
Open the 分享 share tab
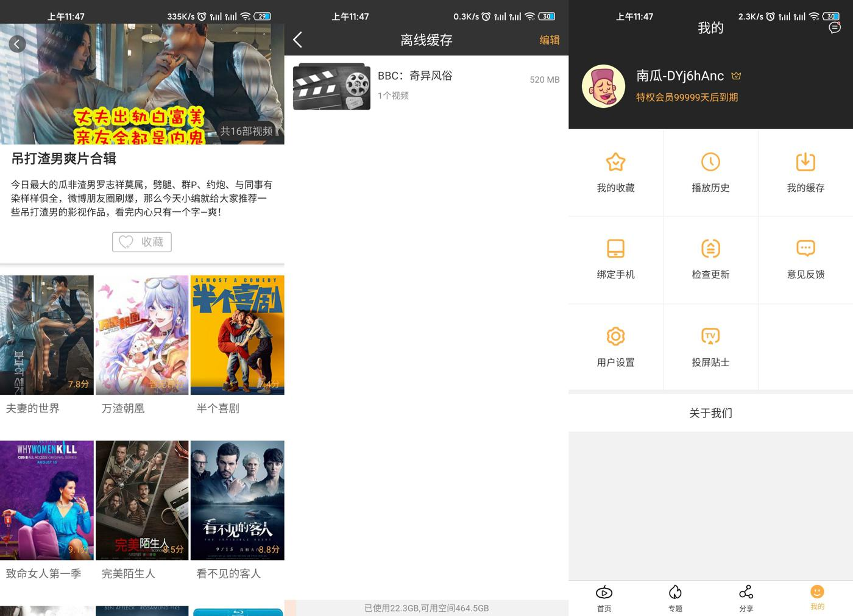coord(746,598)
